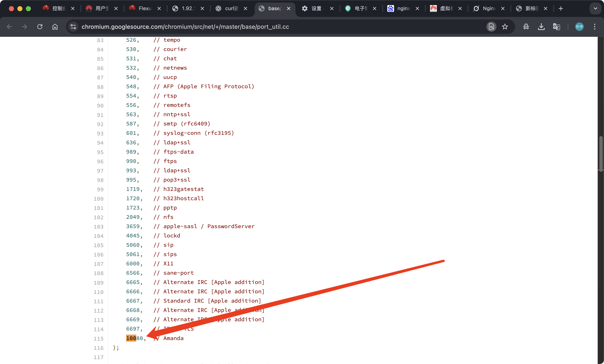Click the browser reload button

click(x=40, y=27)
